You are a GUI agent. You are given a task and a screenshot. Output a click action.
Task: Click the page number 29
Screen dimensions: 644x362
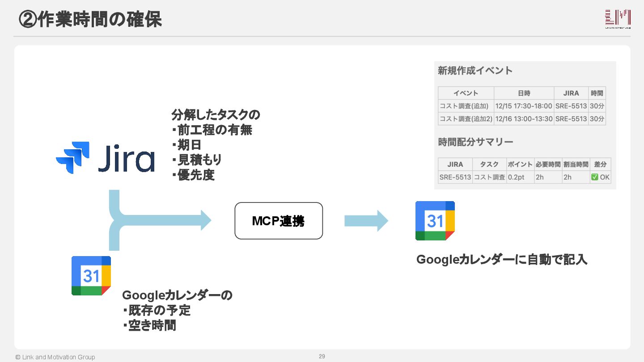click(x=322, y=356)
